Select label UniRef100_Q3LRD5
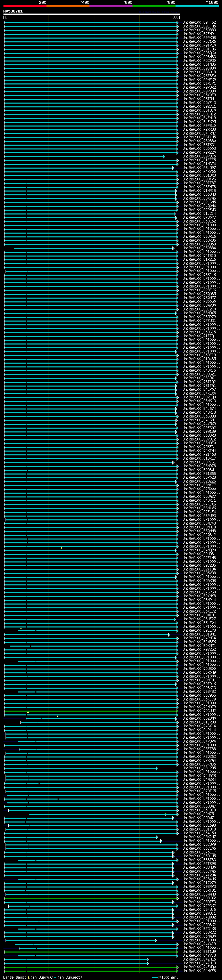This screenshot has height=980, width=222. (x=199, y=768)
